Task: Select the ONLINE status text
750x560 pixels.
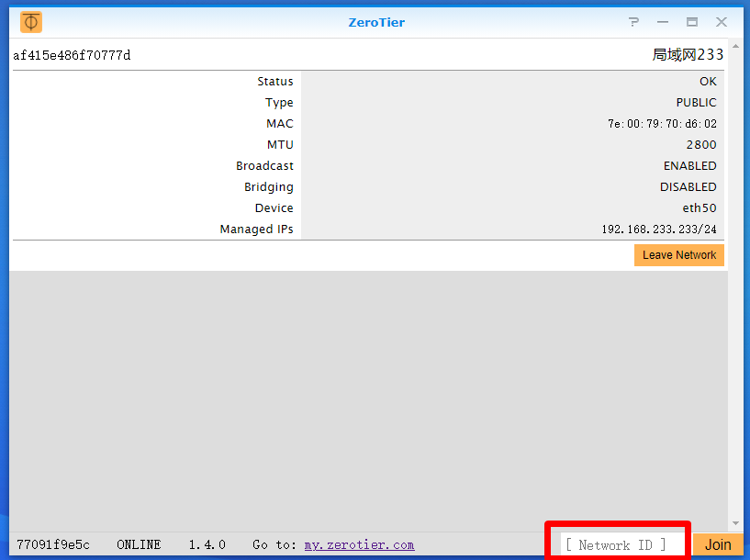Action: (x=139, y=544)
